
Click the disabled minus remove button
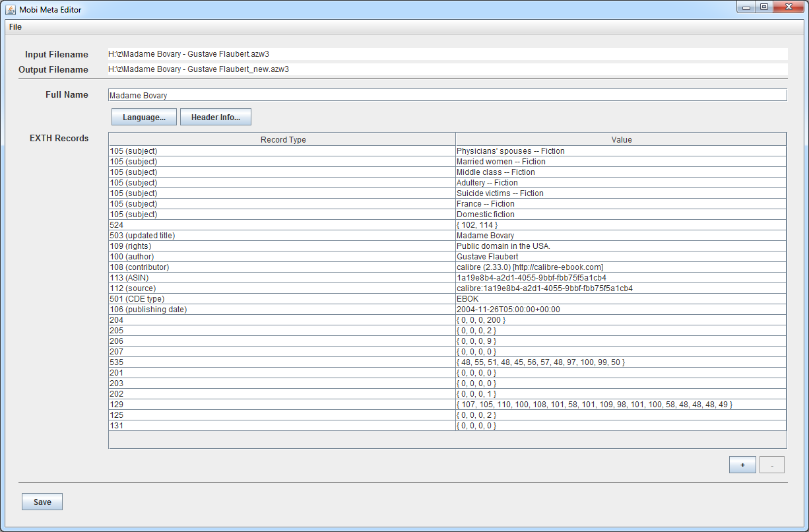tap(772, 465)
